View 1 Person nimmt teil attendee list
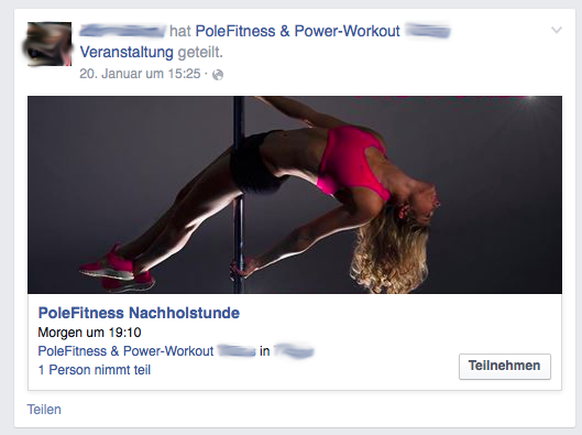The width and height of the screenshot is (582, 435). (x=95, y=370)
